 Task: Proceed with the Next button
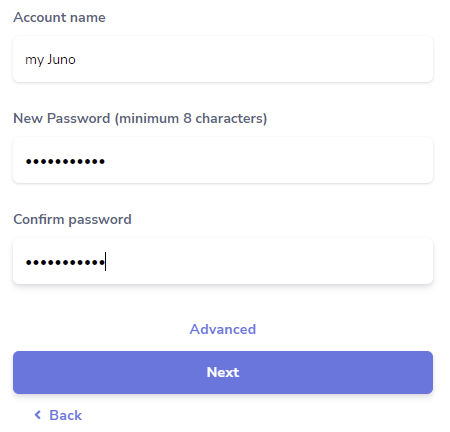click(x=223, y=372)
